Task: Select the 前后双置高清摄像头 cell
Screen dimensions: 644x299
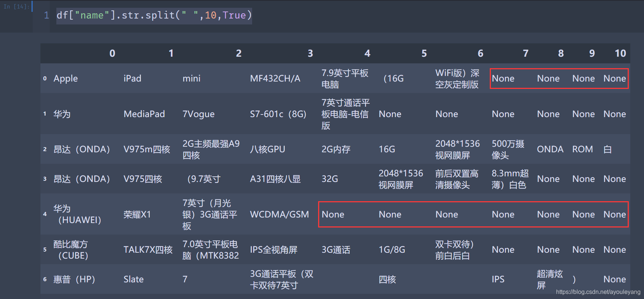Action: point(457,179)
